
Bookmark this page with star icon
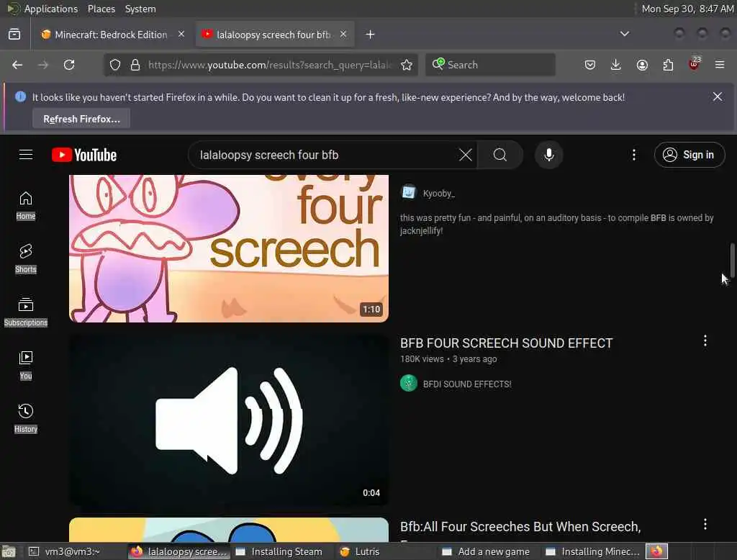(407, 65)
